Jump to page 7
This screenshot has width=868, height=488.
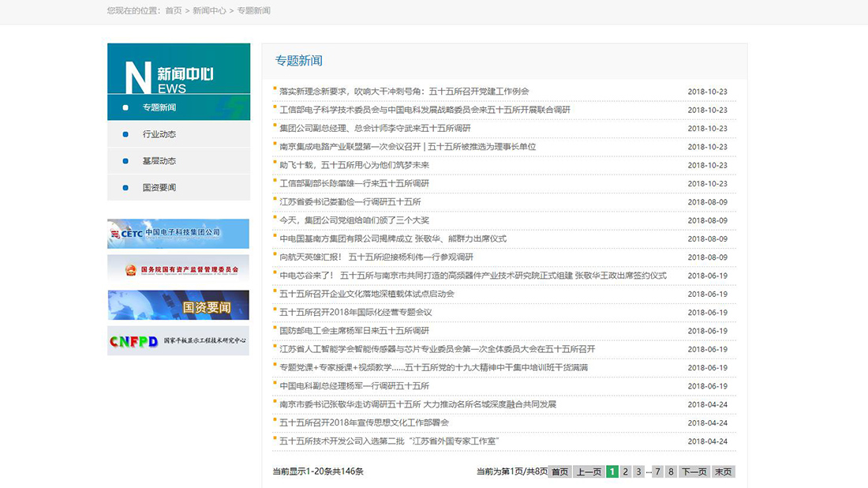(x=657, y=471)
